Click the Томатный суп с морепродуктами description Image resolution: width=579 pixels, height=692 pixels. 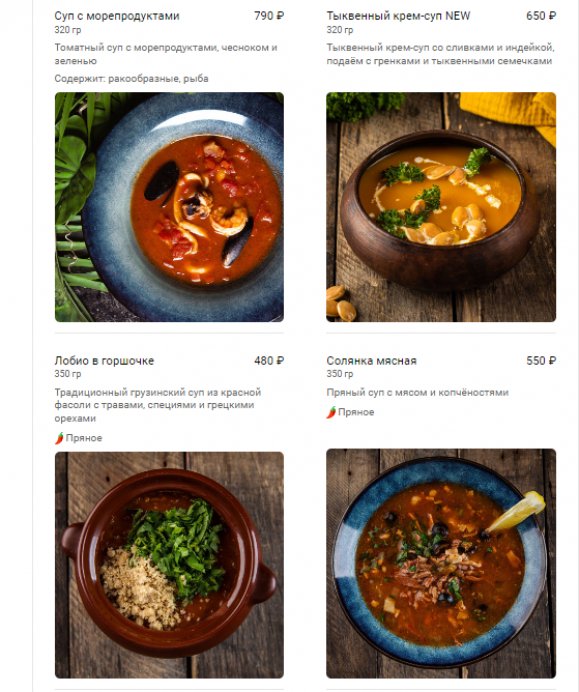pyautogui.click(x=166, y=54)
